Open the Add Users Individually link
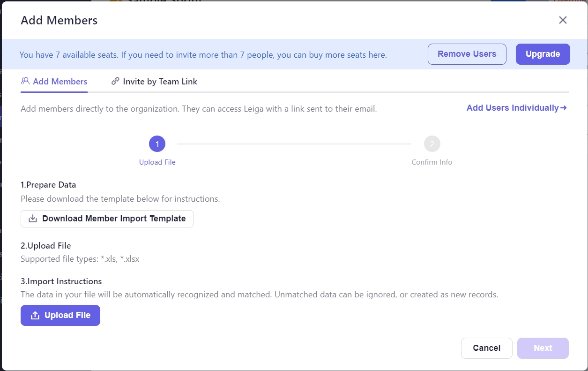This screenshot has width=588, height=371. click(513, 108)
